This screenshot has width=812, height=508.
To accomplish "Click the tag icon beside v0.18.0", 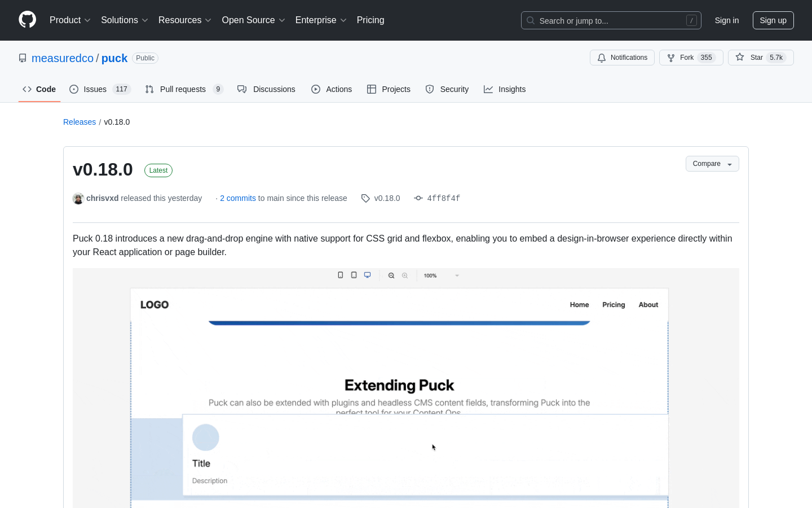I will (x=365, y=198).
